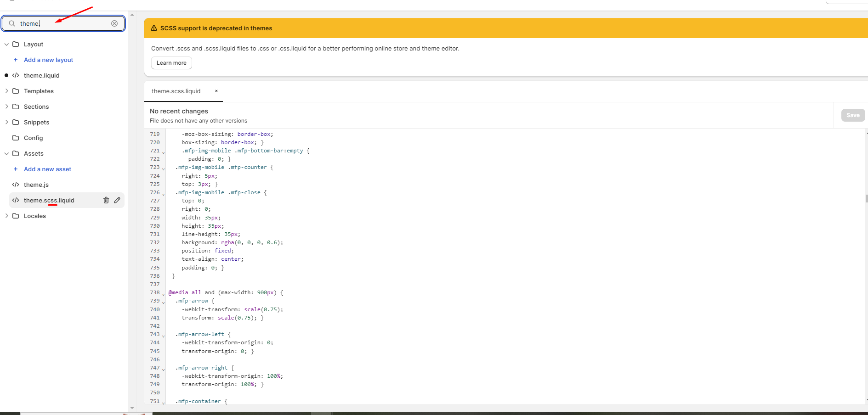Collapse the Layout folder

(6, 45)
